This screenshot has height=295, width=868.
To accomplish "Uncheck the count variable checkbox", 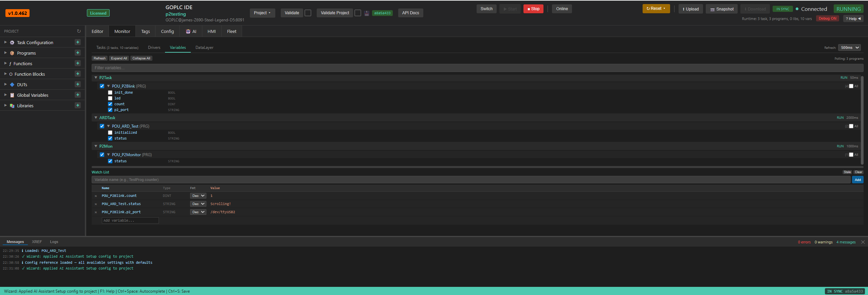I will [x=110, y=104].
